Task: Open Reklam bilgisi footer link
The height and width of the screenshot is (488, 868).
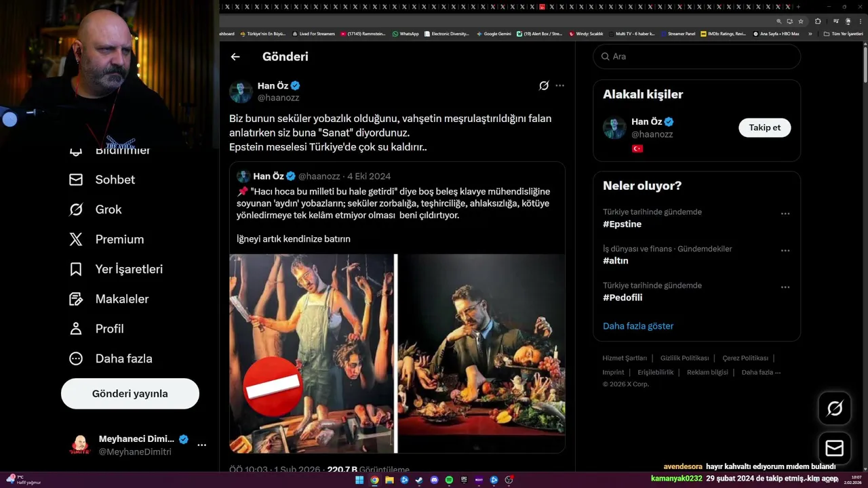Action: click(x=707, y=372)
